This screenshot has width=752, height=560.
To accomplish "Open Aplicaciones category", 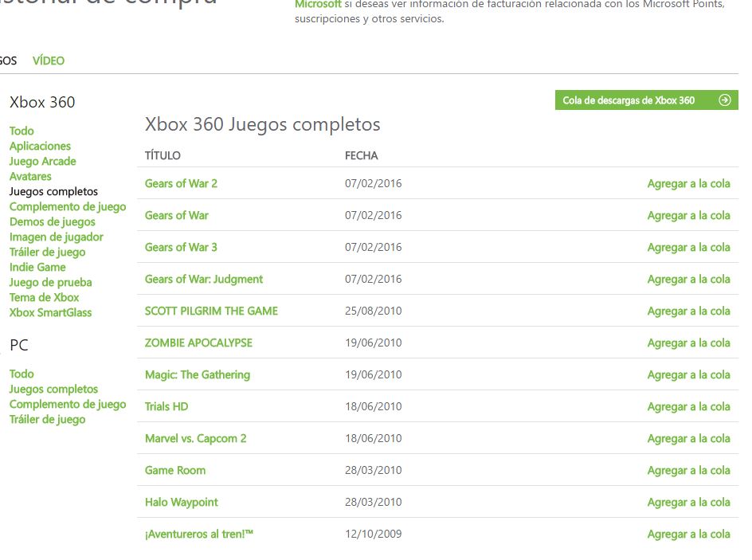I will 40,147.
